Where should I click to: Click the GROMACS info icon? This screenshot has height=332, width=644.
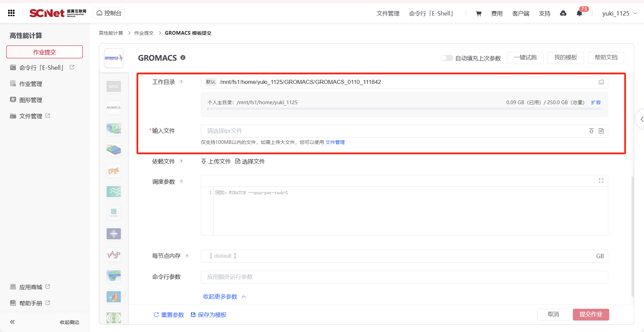coord(183,58)
